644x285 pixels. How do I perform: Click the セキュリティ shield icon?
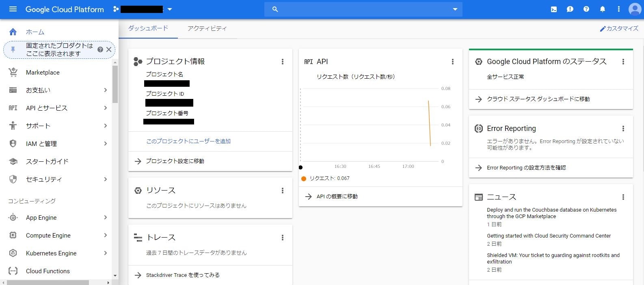coord(13,179)
